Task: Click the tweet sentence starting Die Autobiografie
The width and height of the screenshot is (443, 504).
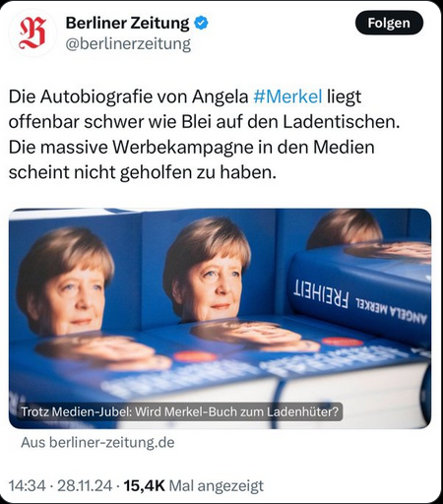Action: [x=204, y=109]
